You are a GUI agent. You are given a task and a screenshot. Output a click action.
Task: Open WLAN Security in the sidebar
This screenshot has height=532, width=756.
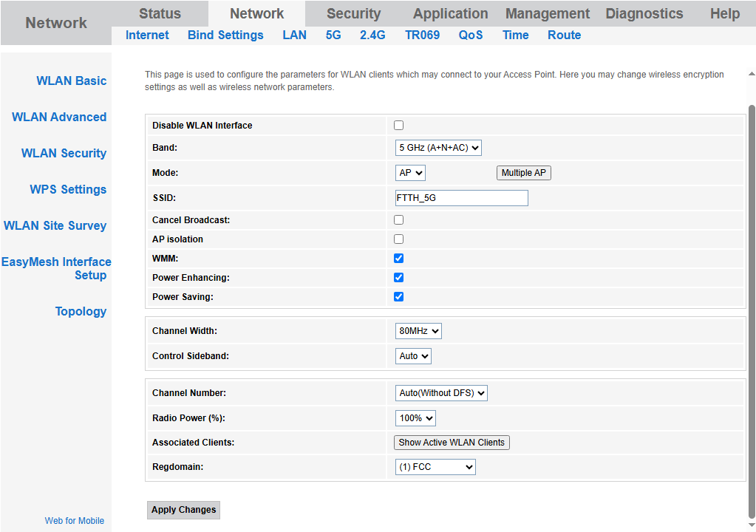click(x=64, y=154)
